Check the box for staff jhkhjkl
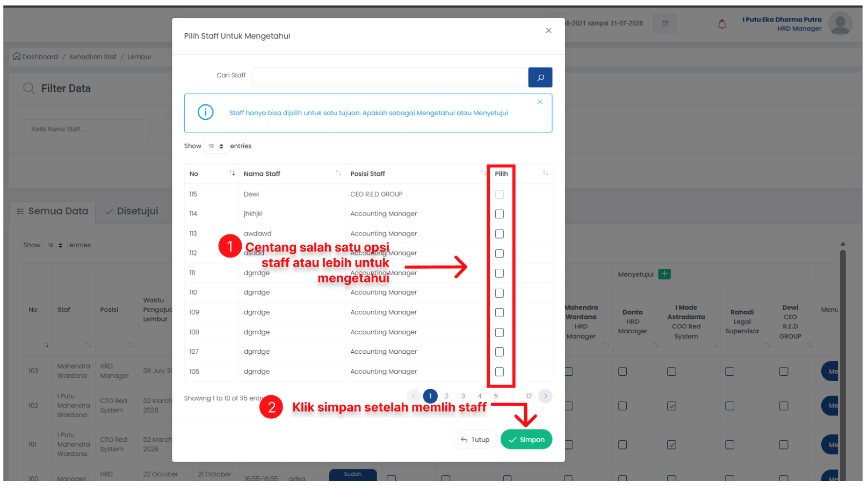The image size is (868, 486). [500, 214]
